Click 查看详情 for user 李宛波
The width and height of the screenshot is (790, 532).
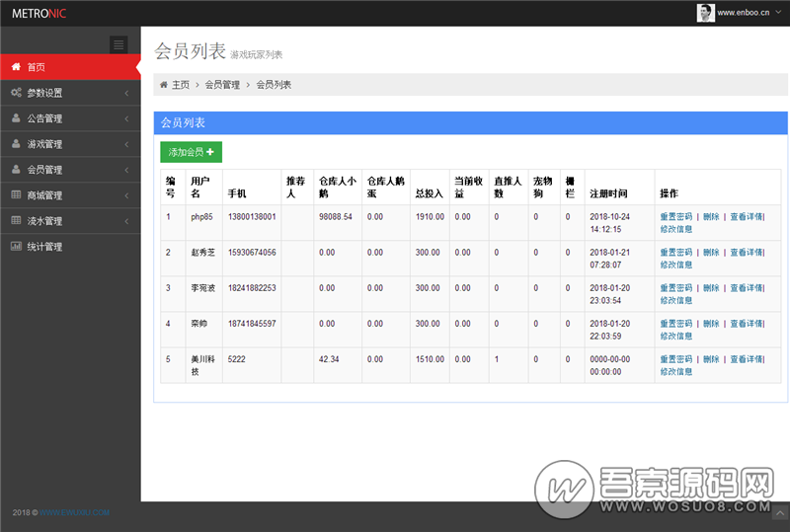tap(747, 288)
